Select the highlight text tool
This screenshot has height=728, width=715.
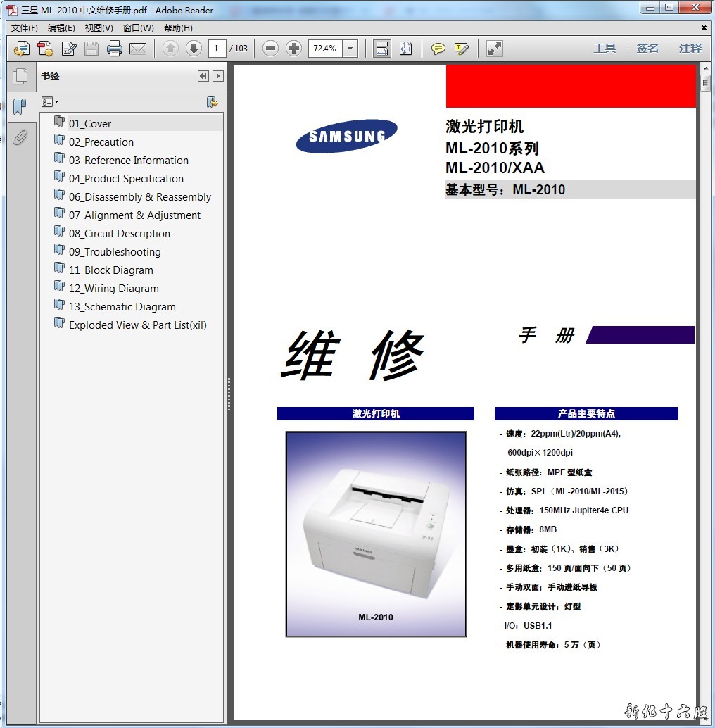[x=462, y=49]
